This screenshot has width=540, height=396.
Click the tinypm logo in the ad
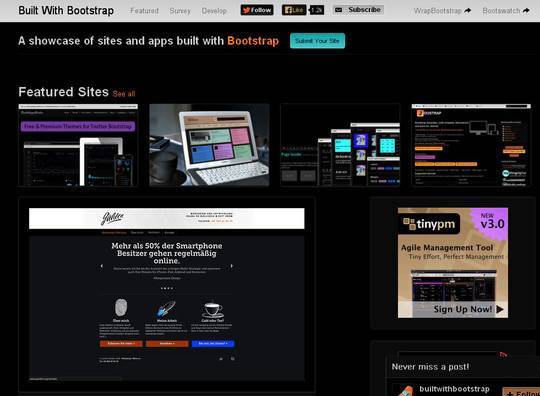point(430,224)
